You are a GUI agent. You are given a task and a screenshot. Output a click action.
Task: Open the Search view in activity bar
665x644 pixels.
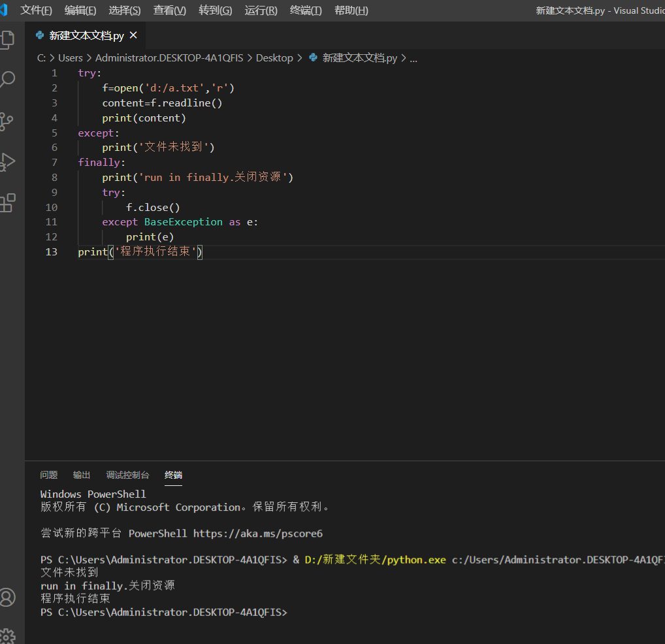coord(7,79)
